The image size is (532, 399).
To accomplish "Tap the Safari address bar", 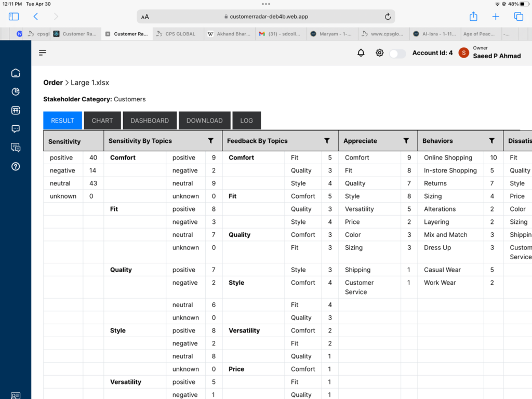I will pyautogui.click(x=266, y=17).
